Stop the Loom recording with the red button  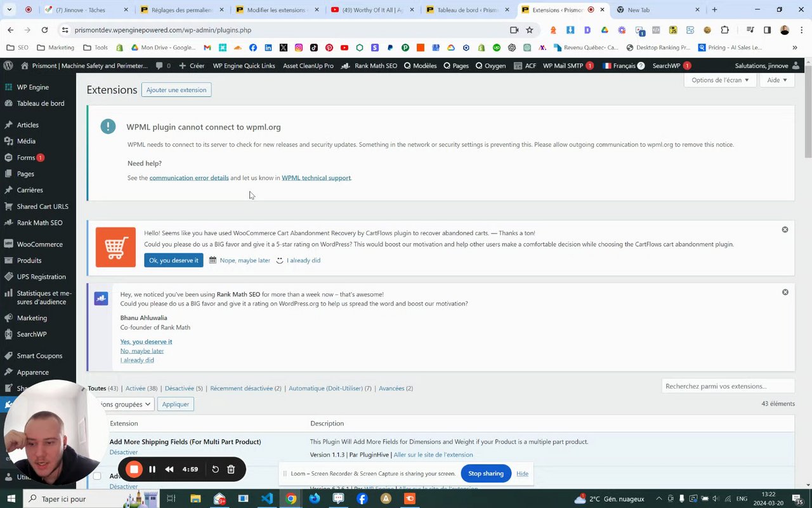click(134, 469)
